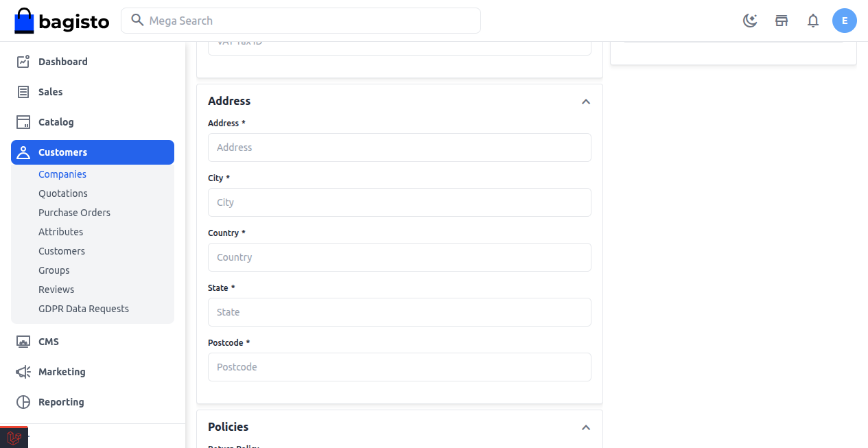868x448 pixels.
Task: Toggle dark mode with the moon icon
Action: [x=750, y=21]
